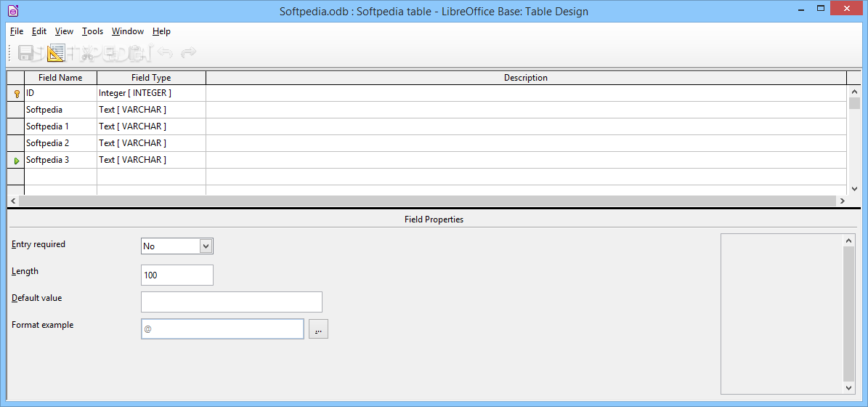
Task: Open the Window menu
Action: point(127,31)
